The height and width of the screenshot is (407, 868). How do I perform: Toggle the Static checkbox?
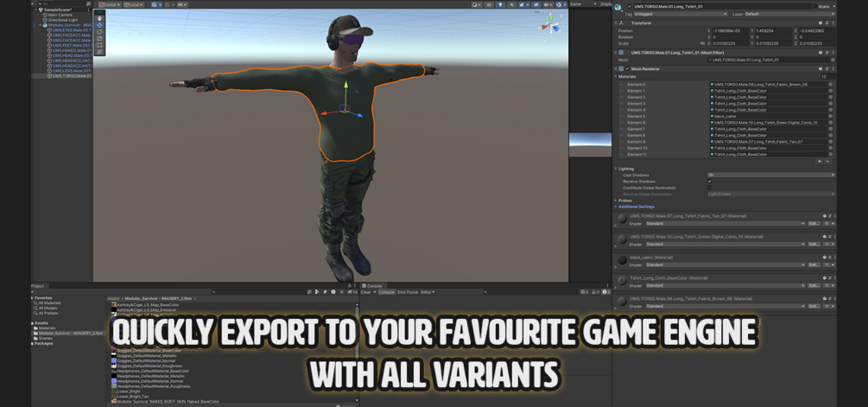814,6
